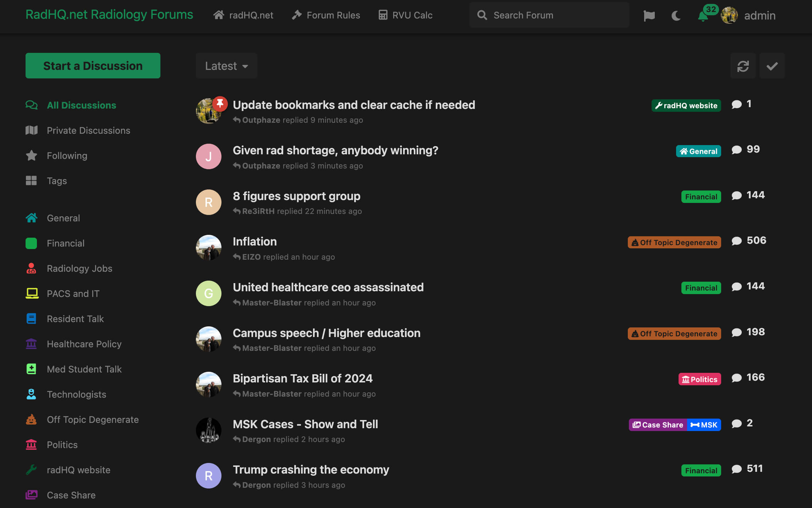Refresh the discussion list

pyautogui.click(x=743, y=66)
